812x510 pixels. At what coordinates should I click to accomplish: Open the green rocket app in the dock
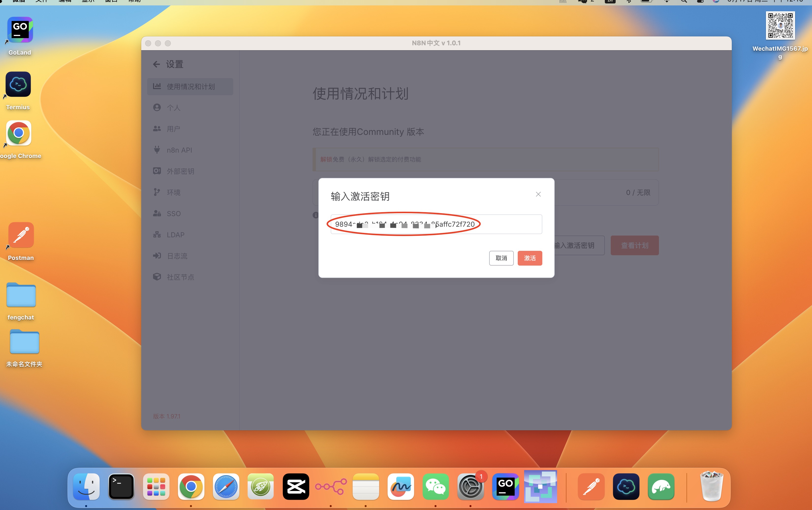(x=261, y=486)
